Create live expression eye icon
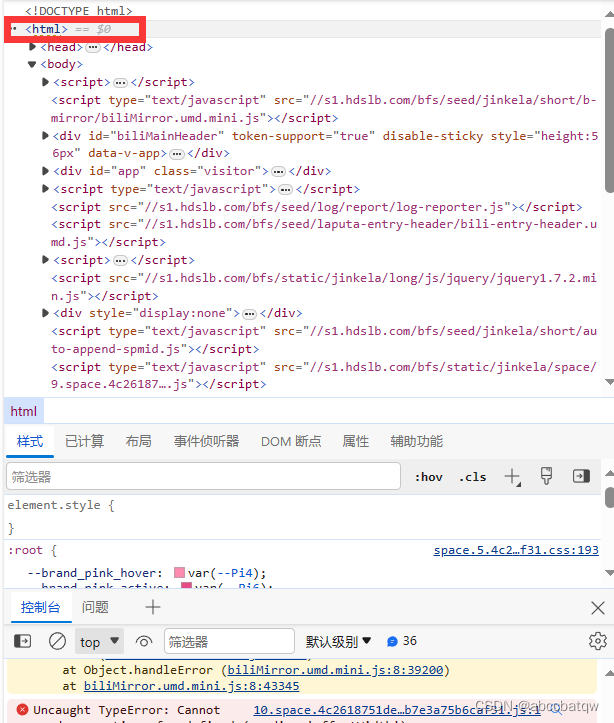This screenshot has height=723, width=614. pos(144,641)
